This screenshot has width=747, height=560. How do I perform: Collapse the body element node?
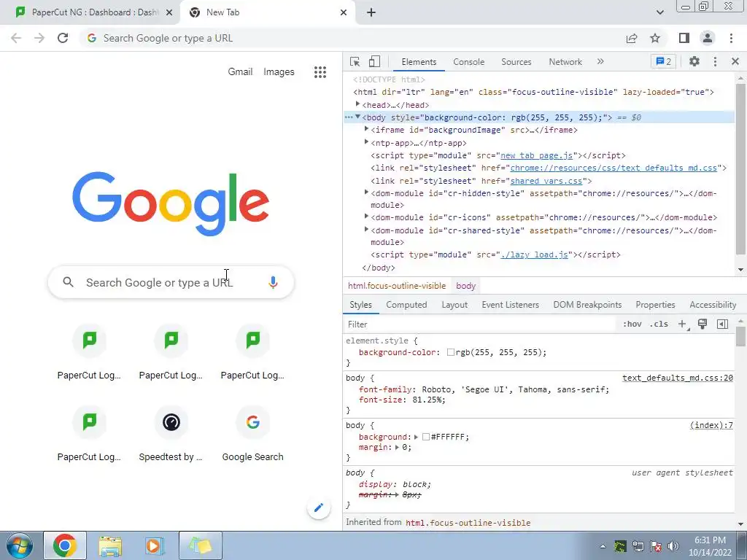tap(357, 117)
